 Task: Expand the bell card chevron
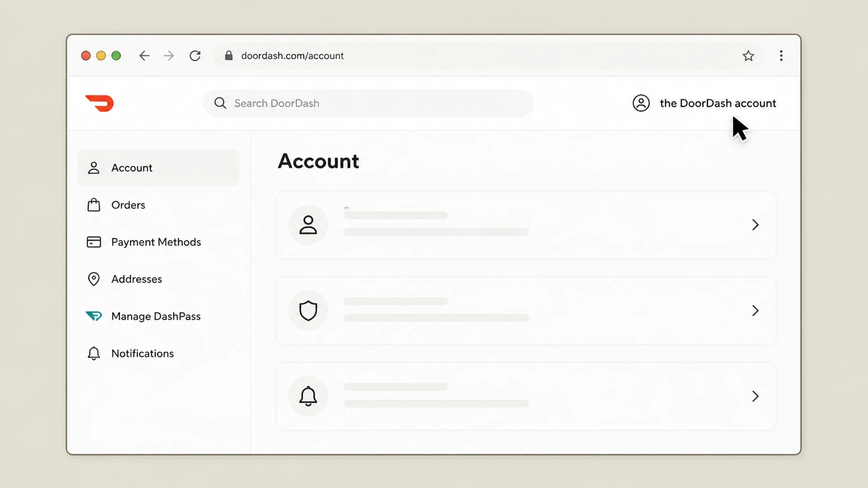pos(756,396)
